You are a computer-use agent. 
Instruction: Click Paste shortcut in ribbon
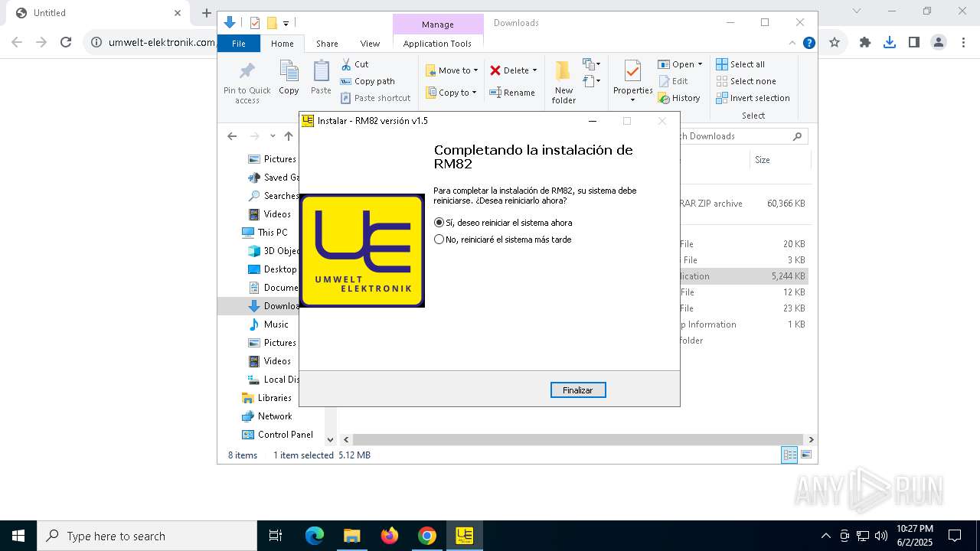coord(375,98)
